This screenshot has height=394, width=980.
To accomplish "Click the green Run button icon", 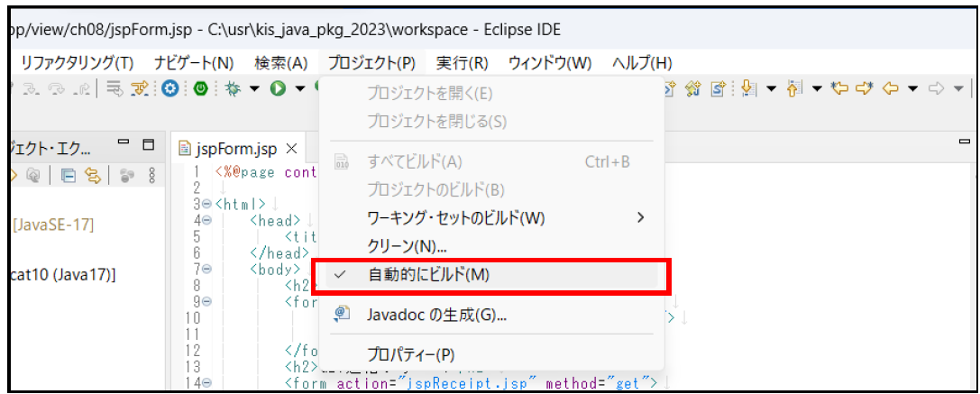I will pyautogui.click(x=279, y=88).
